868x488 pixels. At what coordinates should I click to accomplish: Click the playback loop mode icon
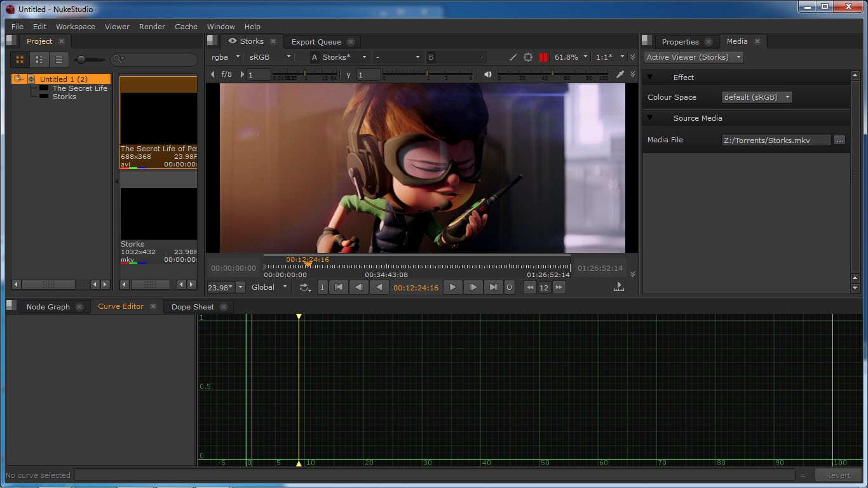(x=305, y=287)
